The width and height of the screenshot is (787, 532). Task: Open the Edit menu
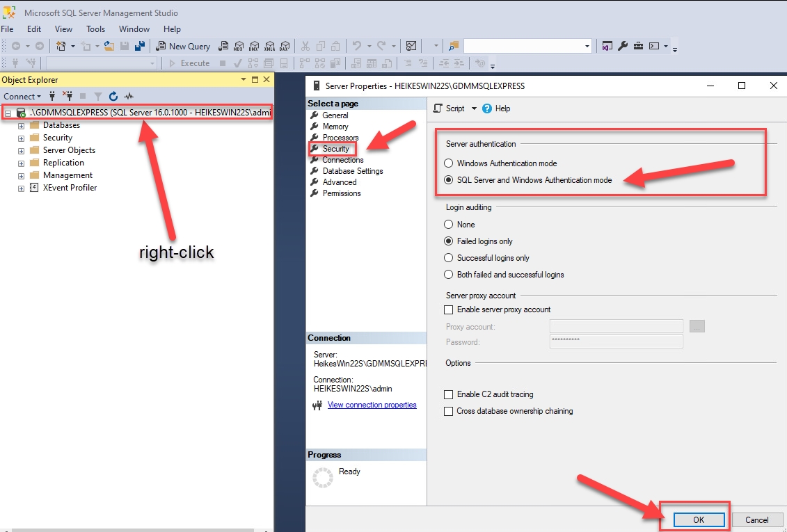pyautogui.click(x=34, y=29)
